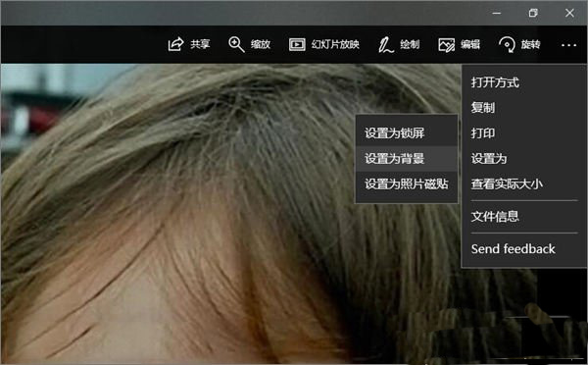Expand the 设置为 submenu entry

pyautogui.click(x=524, y=159)
